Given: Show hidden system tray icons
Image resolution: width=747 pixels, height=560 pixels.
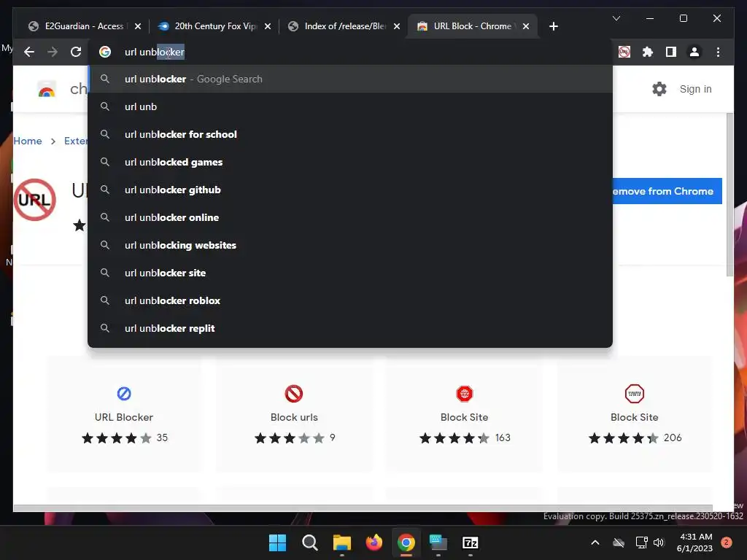Looking at the screenshot, I should (x=595, y=542).
